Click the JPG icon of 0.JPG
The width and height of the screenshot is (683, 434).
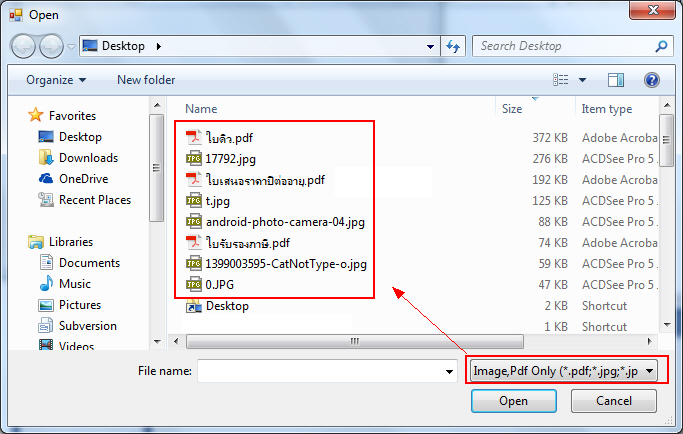click(193, 285)
